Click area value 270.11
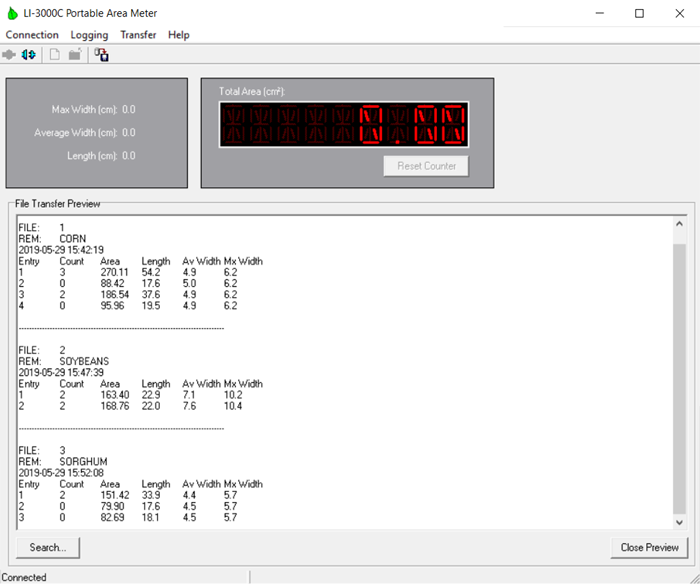 tap(114, 272)
